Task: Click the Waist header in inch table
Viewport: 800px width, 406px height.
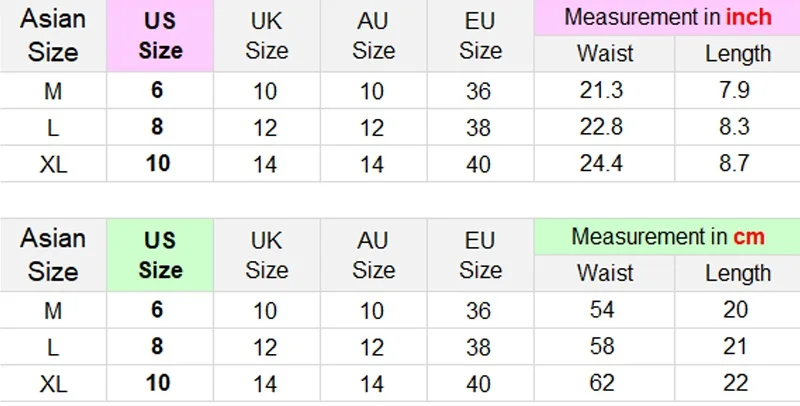Action: [x=605, y=54]
